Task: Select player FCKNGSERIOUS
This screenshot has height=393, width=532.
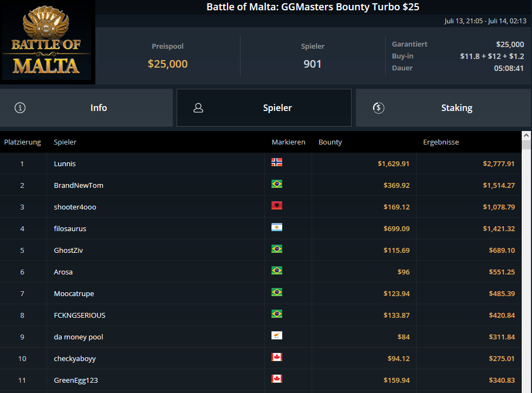Action: (x=80, y=316)
